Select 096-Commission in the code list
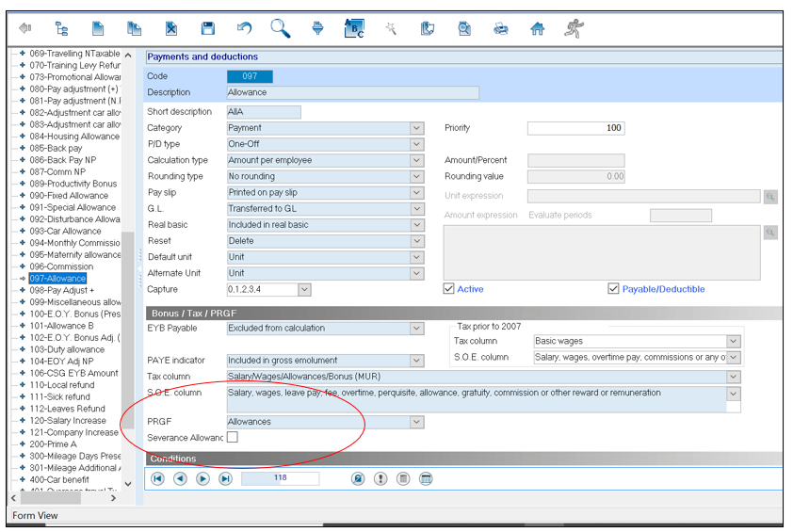Screen dimensions: 793x532 (x=61, y=266)
